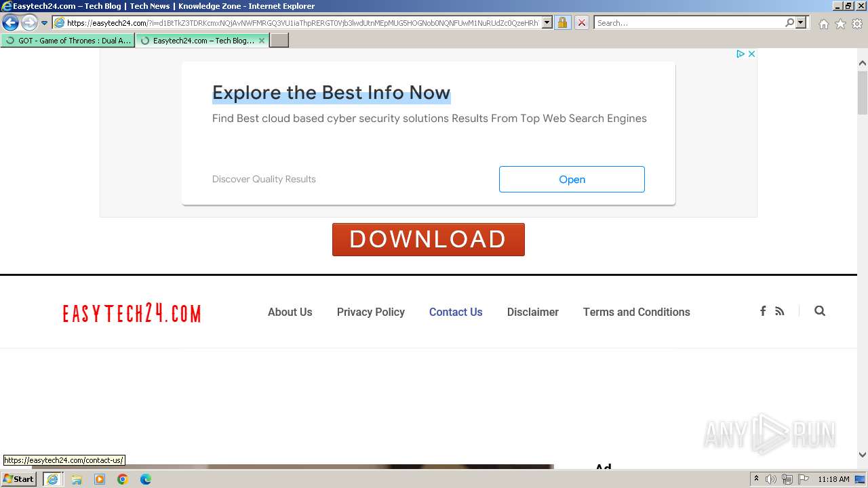Click Internet Explorer taskbar icon
Image resolution: width=868 pixels, height=488 pixels.
(52, 479)
